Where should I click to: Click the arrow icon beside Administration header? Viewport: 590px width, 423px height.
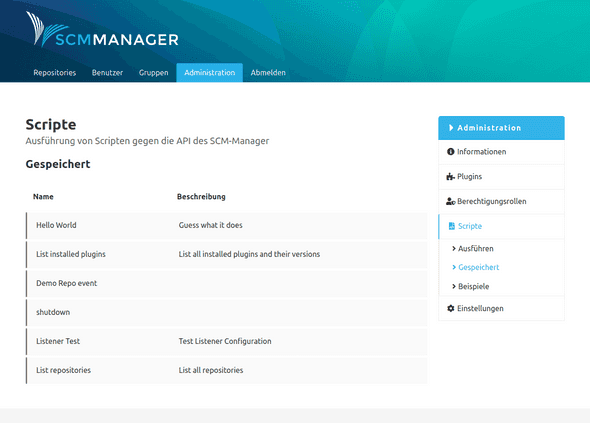point(451,128)
